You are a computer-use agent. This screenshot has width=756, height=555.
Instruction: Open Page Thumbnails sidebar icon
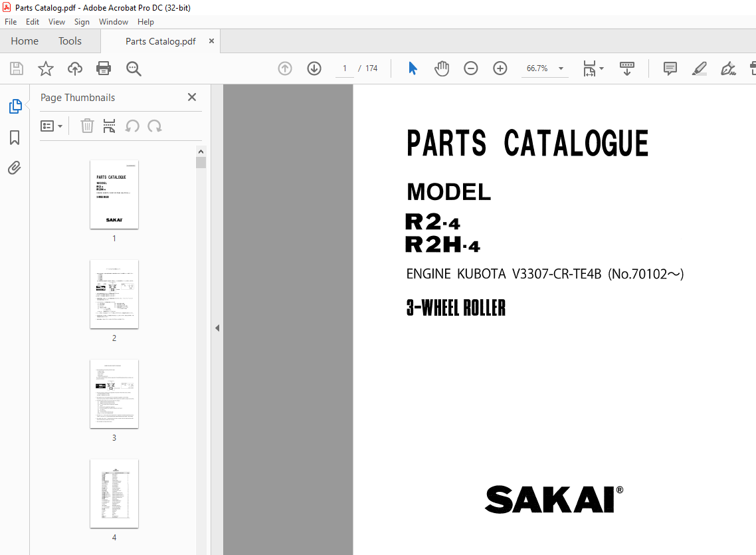pos(15,106)
